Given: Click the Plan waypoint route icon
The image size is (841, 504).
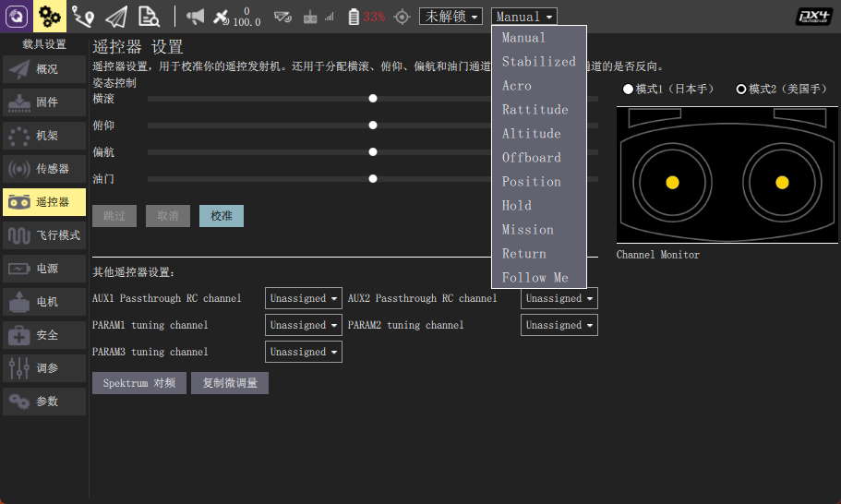Looking at the screenshot, I should (83, 16).
